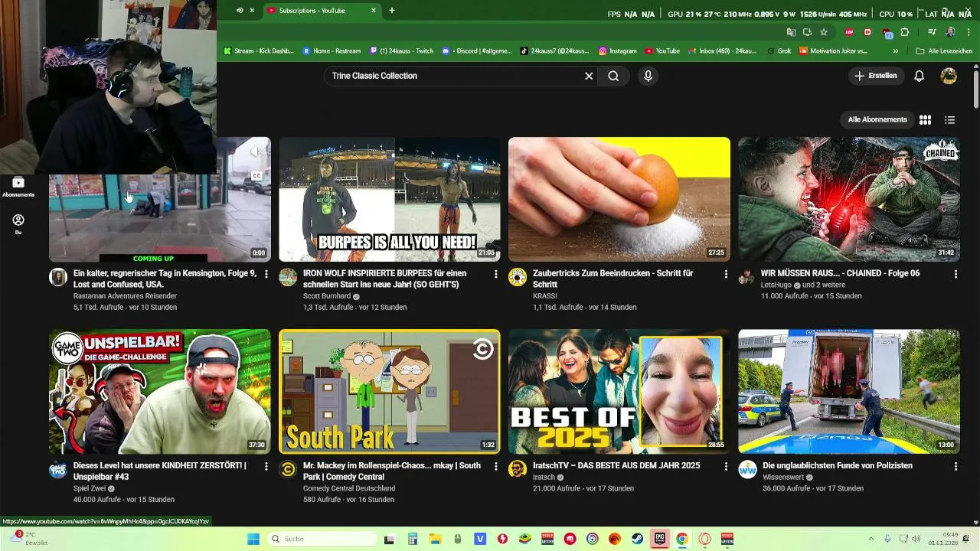Viewport: 980px width, 551px height.
Task: Open options menu for IRON WOLF Burpees video
Action: pyautogui.click(x=496, y=274)
